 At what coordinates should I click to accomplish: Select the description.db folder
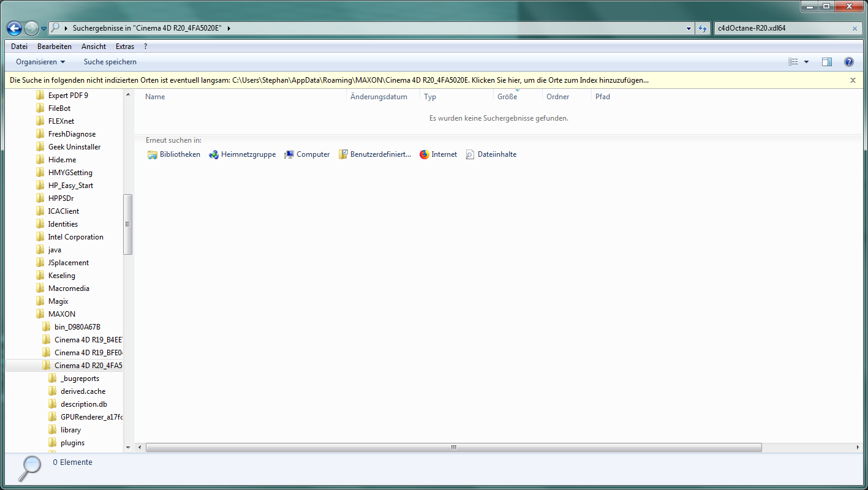[84, 404]
